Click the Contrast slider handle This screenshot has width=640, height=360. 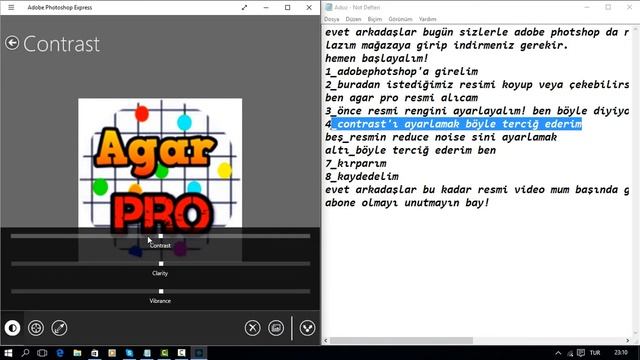click(161, 236)
